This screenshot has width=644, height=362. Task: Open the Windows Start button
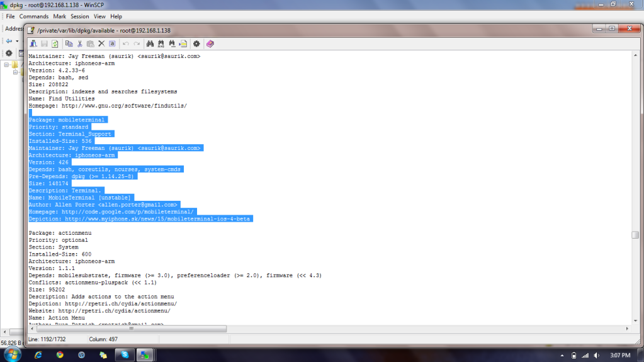point(13,355)
